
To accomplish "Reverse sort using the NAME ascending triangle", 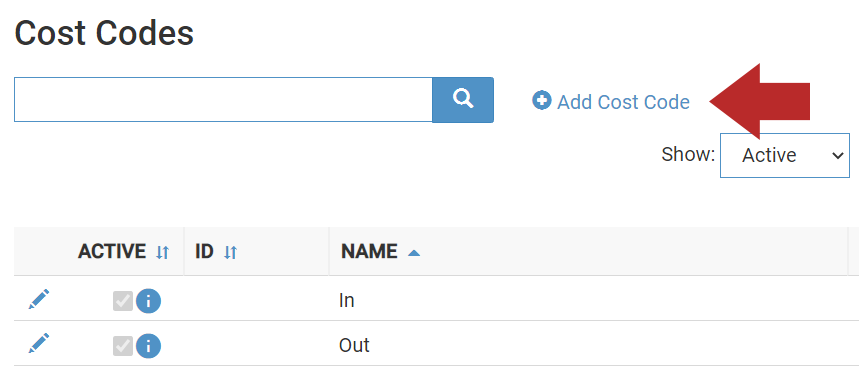I will (414, 253).
